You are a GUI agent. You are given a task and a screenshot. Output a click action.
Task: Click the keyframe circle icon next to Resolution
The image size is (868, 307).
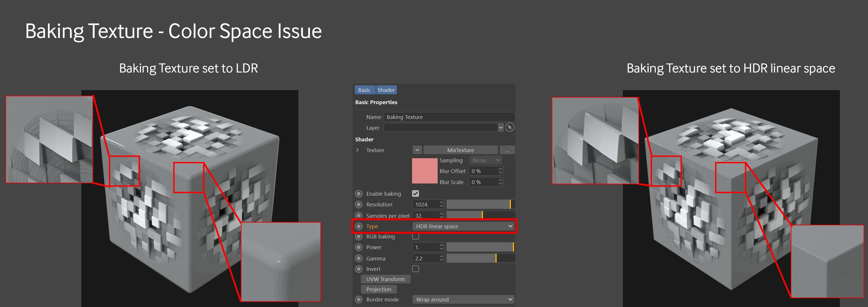pyautogui.click(x=359, y=204)
